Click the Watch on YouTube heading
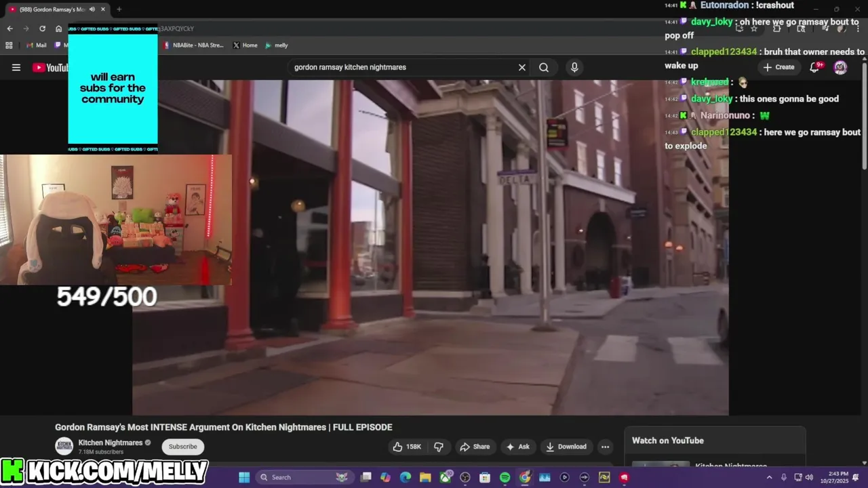The width and height of the screenshot is (868, 488). (668, 441)
